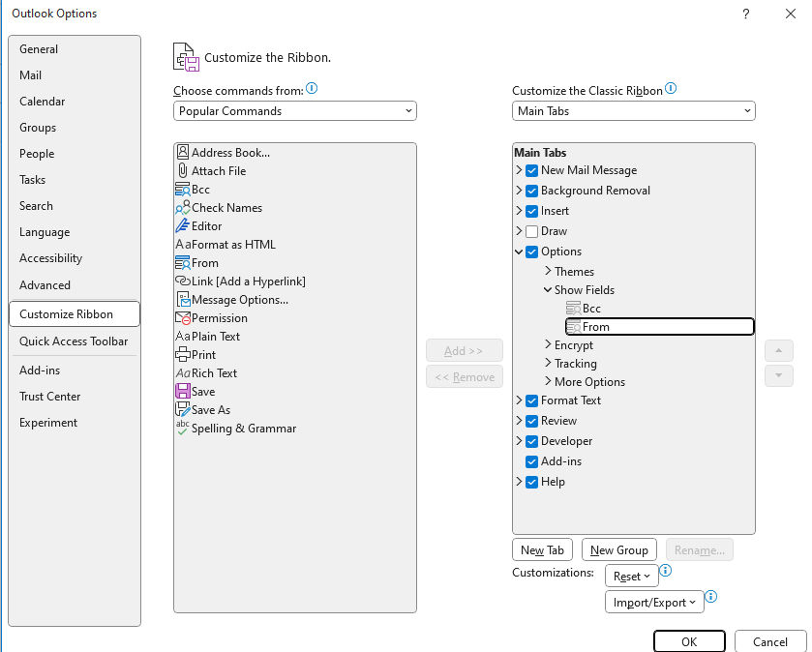Click the Help question mark icon
Viewport: 812px width, 652px height.
pyautogui.click(x=746, y=14)
